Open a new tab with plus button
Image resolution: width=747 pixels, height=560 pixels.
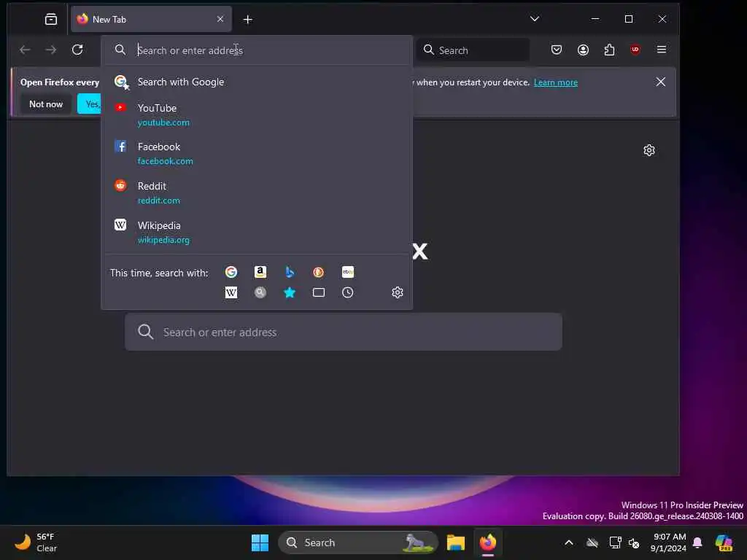[x=248, y=20]
